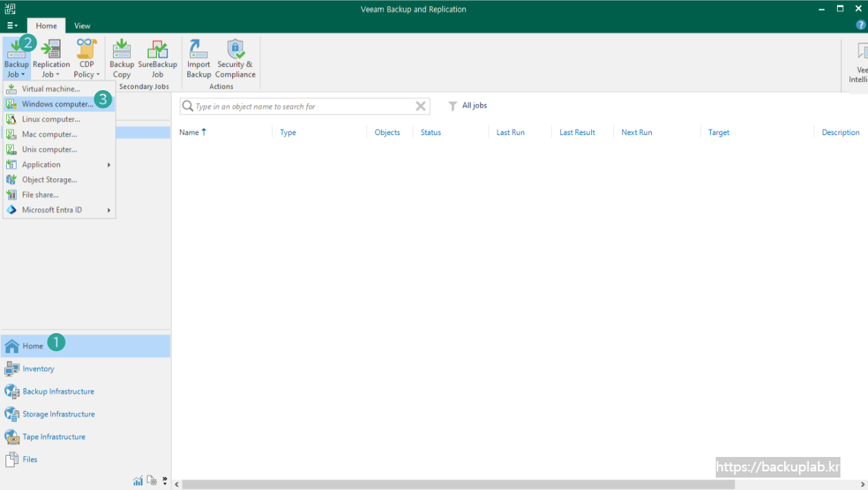Open the Replication Job ribbon button

tap(51, 58)
